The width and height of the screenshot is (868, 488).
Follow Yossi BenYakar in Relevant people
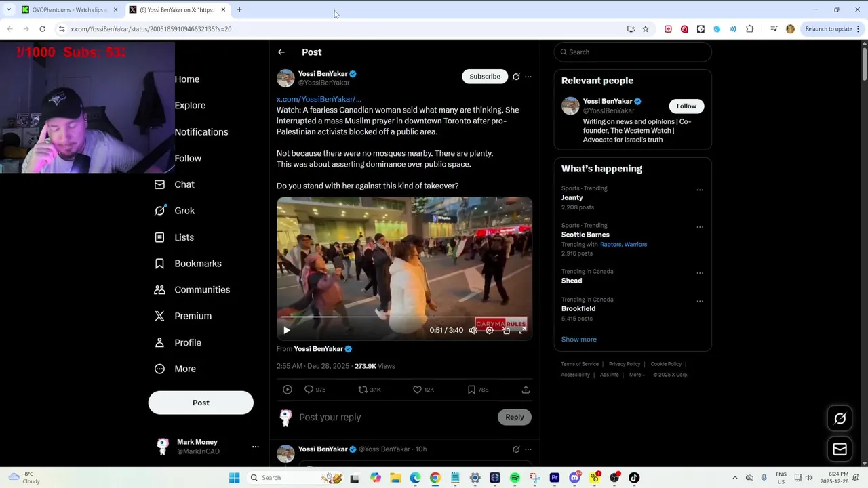point(686,106)
